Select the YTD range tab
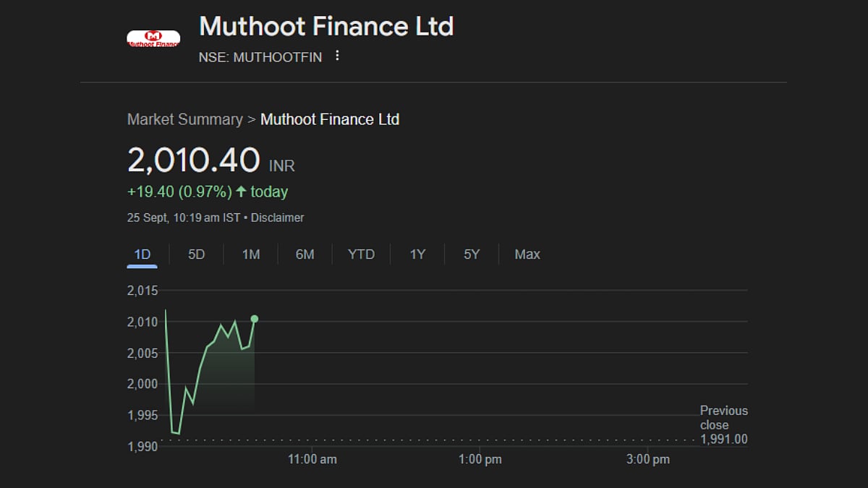This screenshot has width=868, height=488. tap(361, 254)
